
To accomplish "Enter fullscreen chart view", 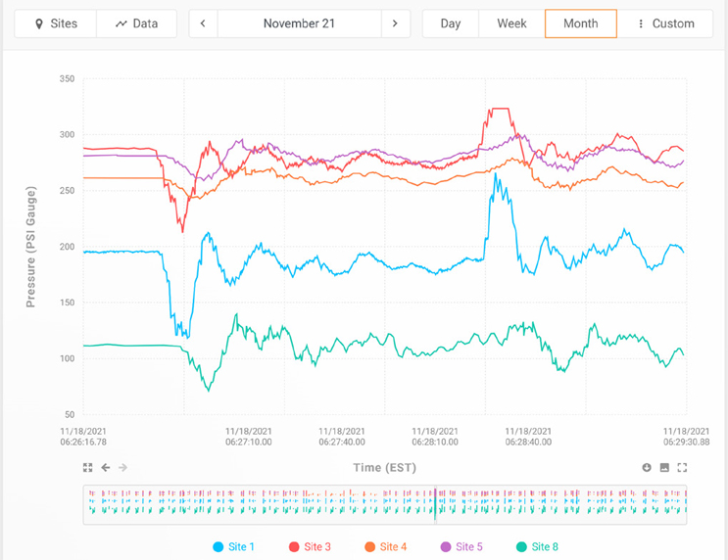I will (682, 468).
